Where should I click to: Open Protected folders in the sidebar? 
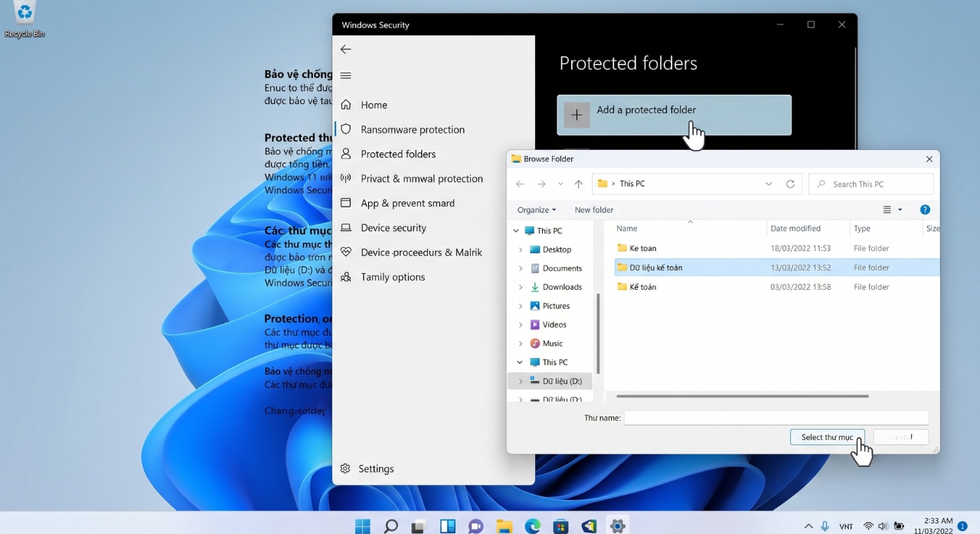click(398, 154)
